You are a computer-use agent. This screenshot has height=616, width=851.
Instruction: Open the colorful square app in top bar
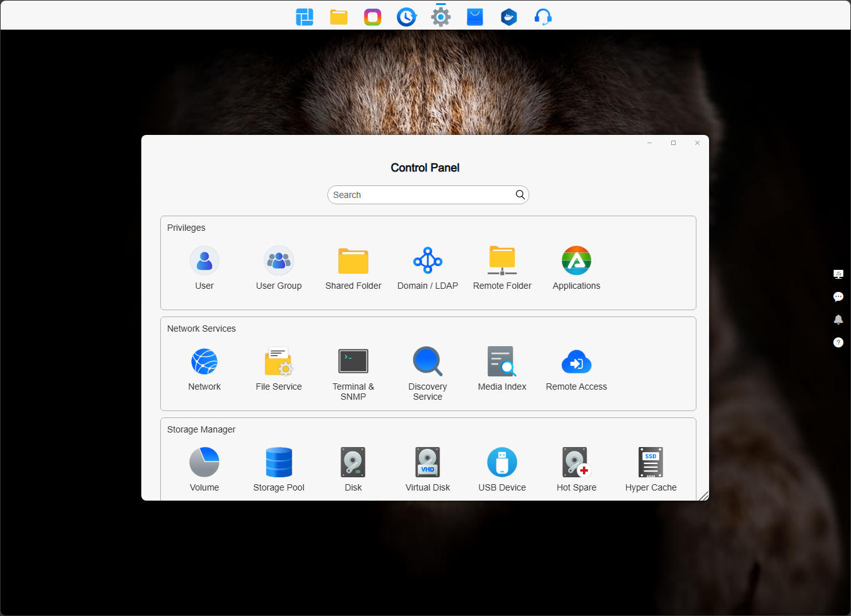pos(373,17)
